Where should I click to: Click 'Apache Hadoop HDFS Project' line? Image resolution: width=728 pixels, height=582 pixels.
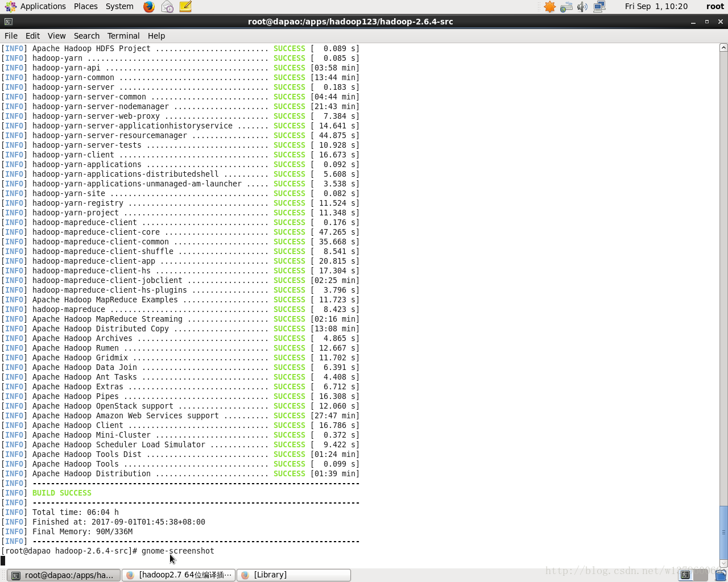(180, 48)
